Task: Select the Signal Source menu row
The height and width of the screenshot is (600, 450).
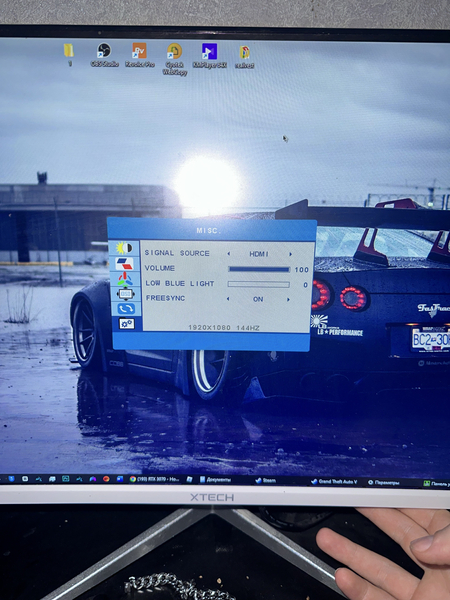Action: click(226, 254)
